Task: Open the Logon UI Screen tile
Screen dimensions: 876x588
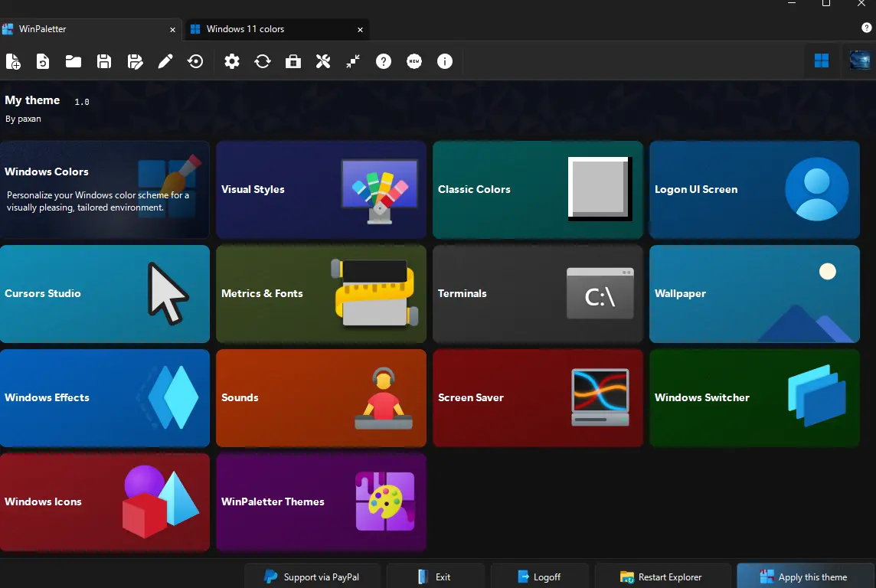Action: [x=754, y=190]
